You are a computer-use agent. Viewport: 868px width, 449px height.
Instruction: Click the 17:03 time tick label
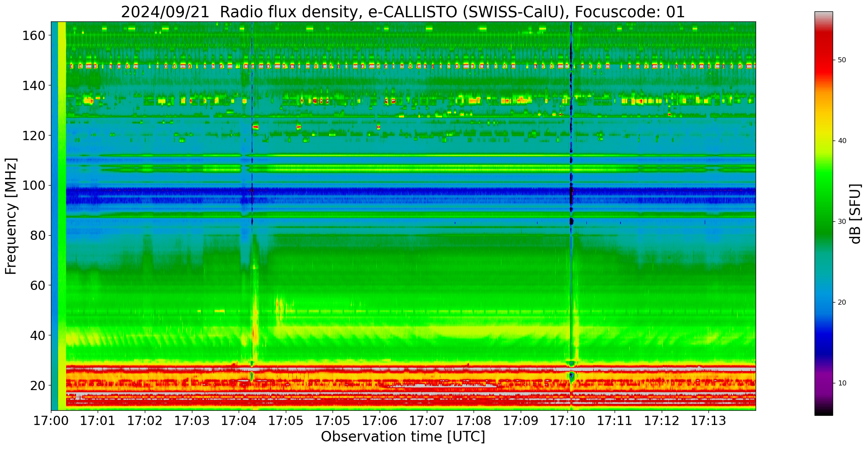point(192,420)
